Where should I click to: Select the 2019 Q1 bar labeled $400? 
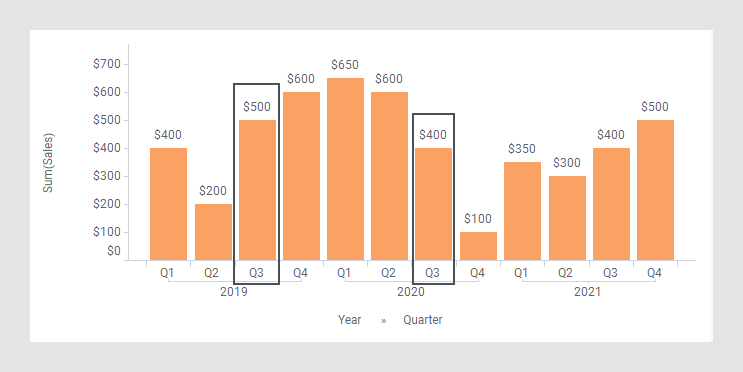(x=168, y=204)
